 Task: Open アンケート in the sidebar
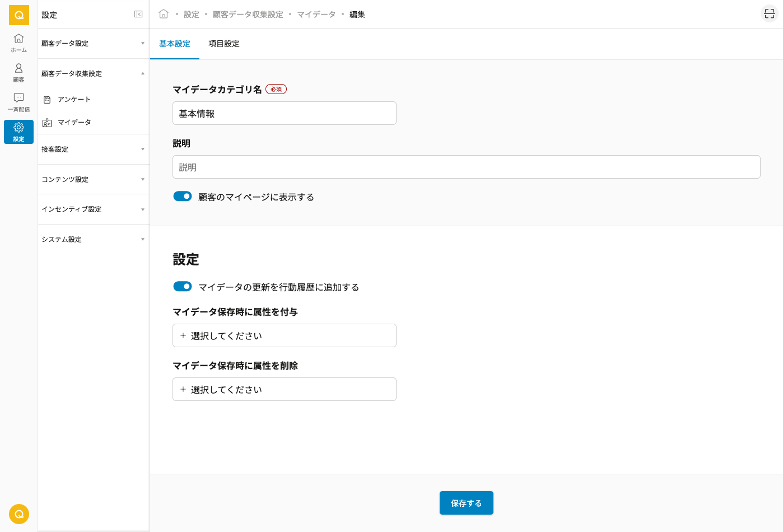coord(74,99)
